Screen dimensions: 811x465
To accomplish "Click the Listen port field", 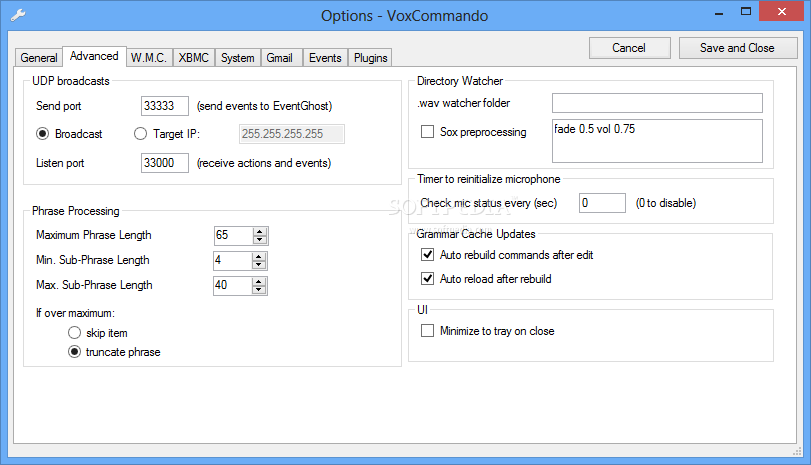I will pyautogui.click(x=164, y=163).
